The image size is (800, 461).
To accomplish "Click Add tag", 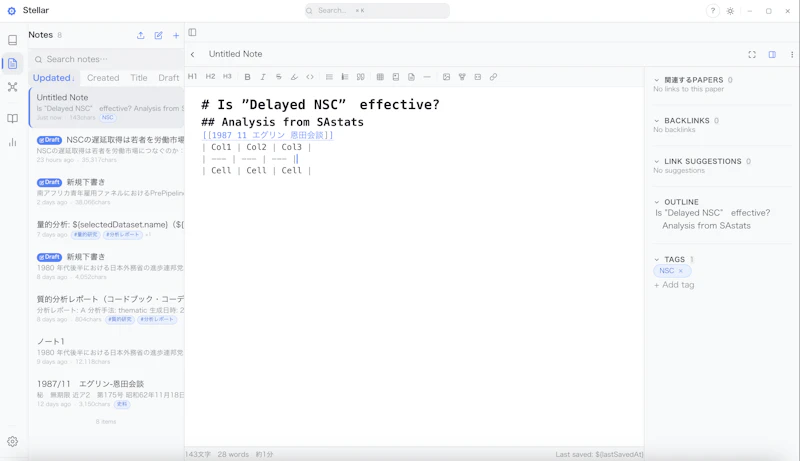I will [x=674, y=285].
